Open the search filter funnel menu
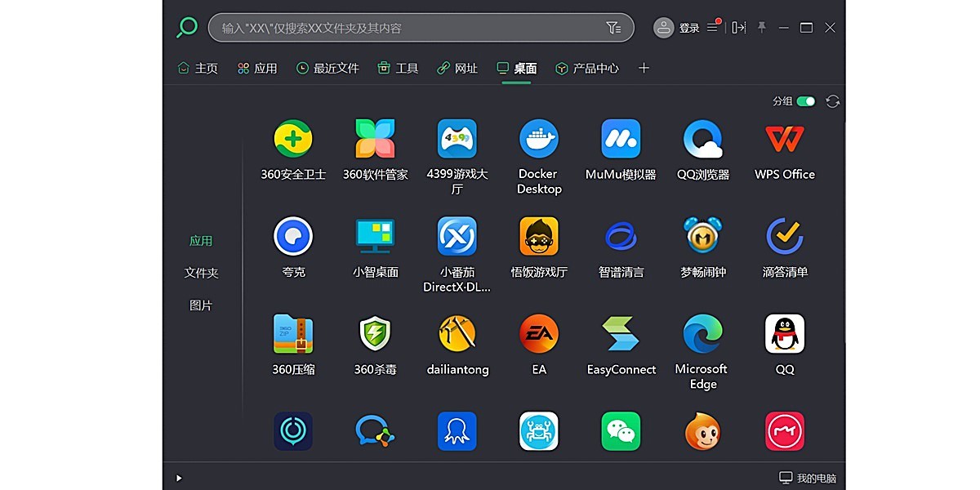This screenshot has height=490, width=980. point(613,27)
